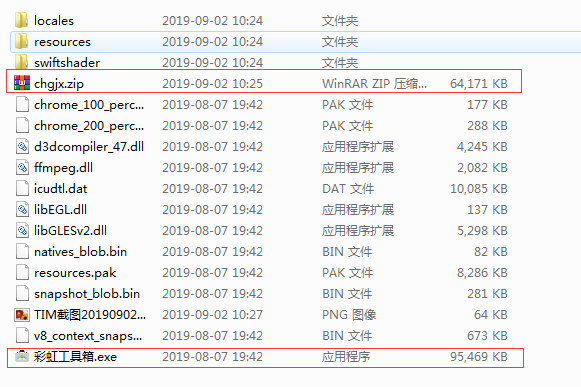Screen dimensions: 581x387
Task: Click the natives_blob.bin file icon
Action: [x=22, y=251]
